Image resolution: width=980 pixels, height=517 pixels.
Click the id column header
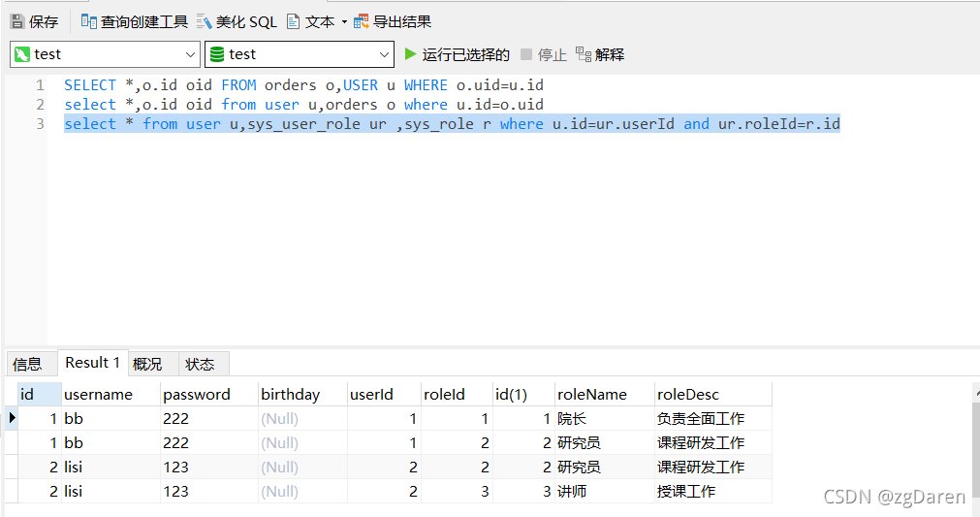40,395
